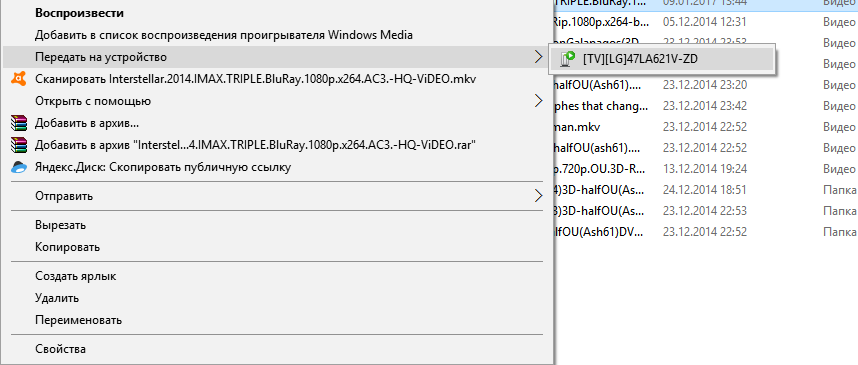Click the Яндекс.Диск cloud icon

[x=19, y=167]
